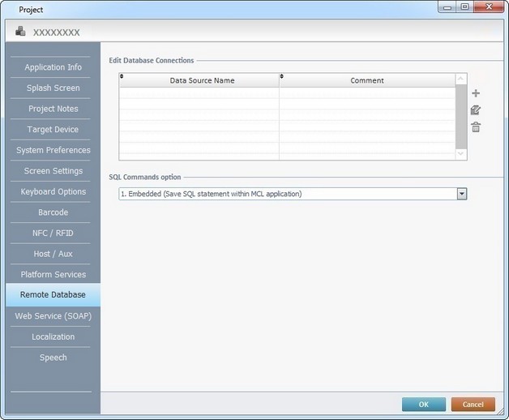The image size is (509, 420).
Task: Click the project icon beside XXXXXXXX
Action: [x=20, y=31]
